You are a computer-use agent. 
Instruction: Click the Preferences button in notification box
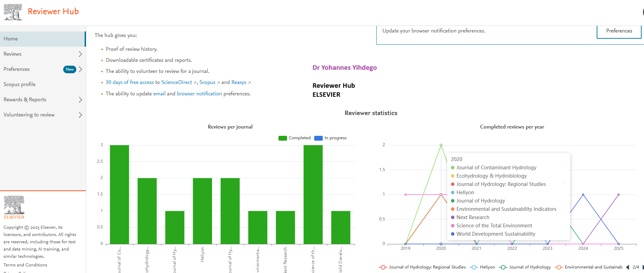pyautogui.click(x=619, y=31)
